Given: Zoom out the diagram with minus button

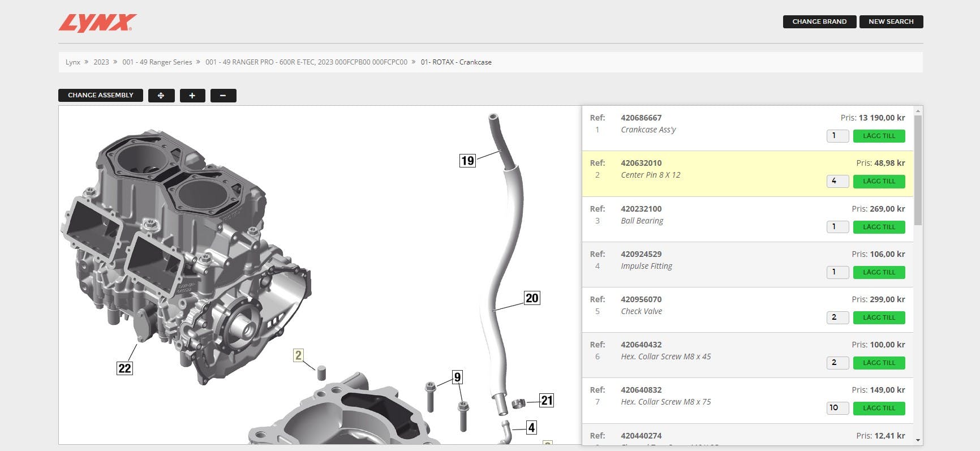Looking at the screenshot, I should pyautogui.click(x=223, y=96).
